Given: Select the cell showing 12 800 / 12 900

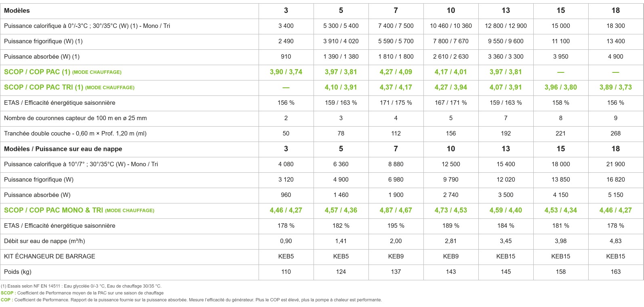Looking at the screenshot, I should tap(506, 26).
